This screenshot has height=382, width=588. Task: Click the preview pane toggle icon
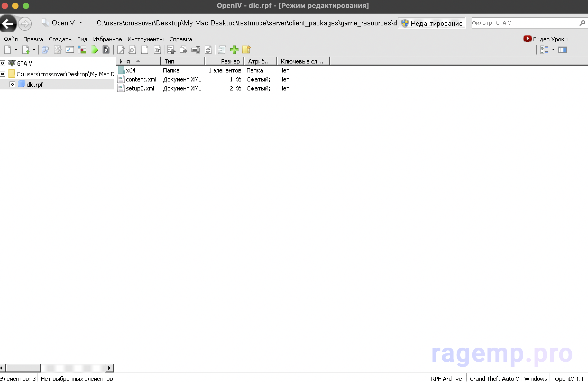pos(562,50)
